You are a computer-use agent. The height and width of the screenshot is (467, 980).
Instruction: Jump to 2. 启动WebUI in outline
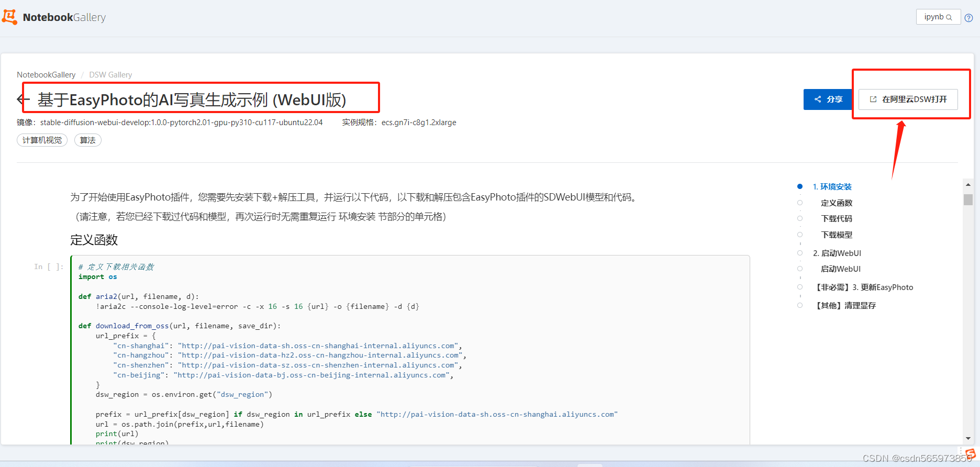[837, 253]
